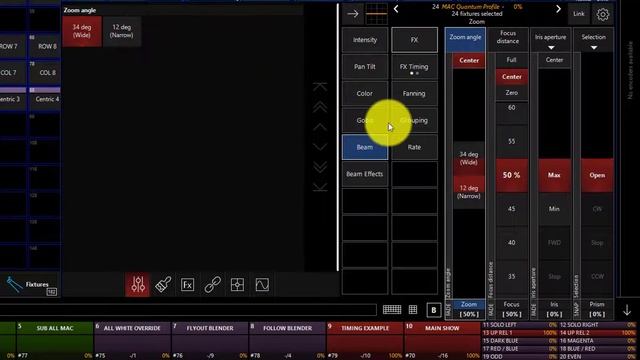The width and height of the screenshot is (640, 360).
Task: Open the Rate tab
Action: click(414, 147)
